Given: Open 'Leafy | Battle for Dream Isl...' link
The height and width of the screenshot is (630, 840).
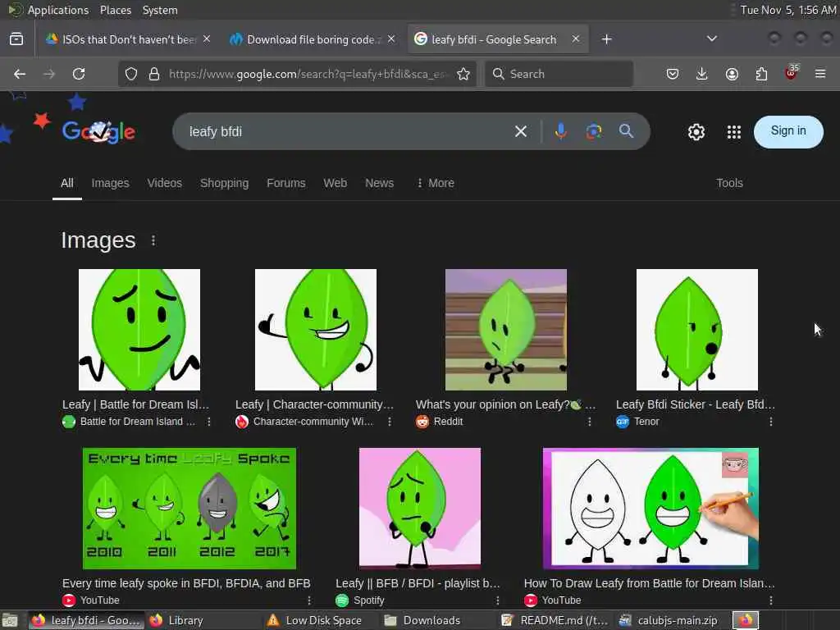Looking at the screenshot, I should click(x=135, y=404).
